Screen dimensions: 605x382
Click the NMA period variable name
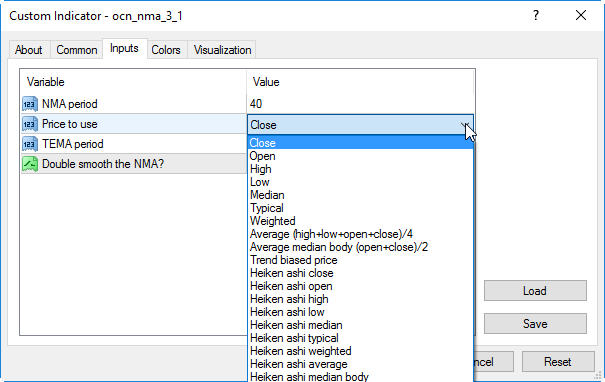click(69, 104)
